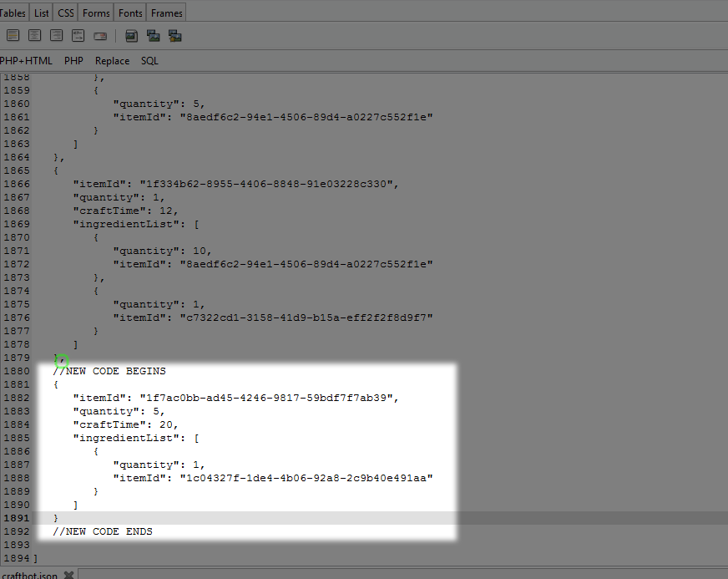Click the closing brace on line 1891
The width and height of the screenshot is (728, 579).
(x=56, y=518)
